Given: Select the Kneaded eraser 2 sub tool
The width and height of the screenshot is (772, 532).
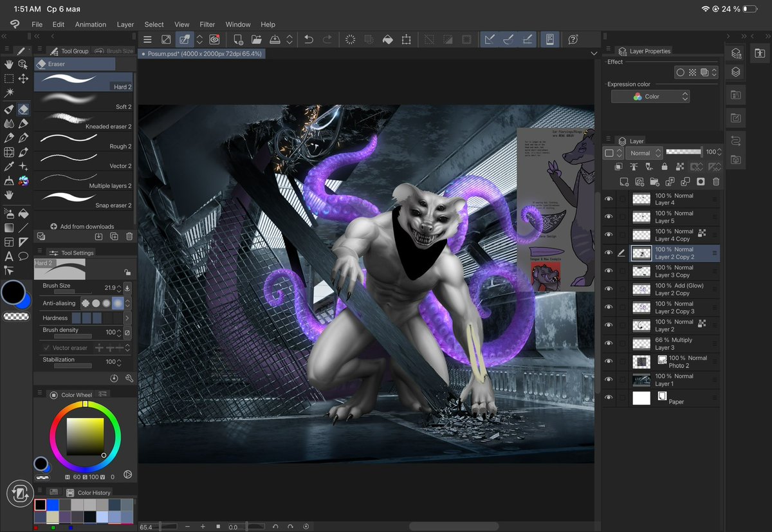Looking at the screenshot, I should (84, 121).
